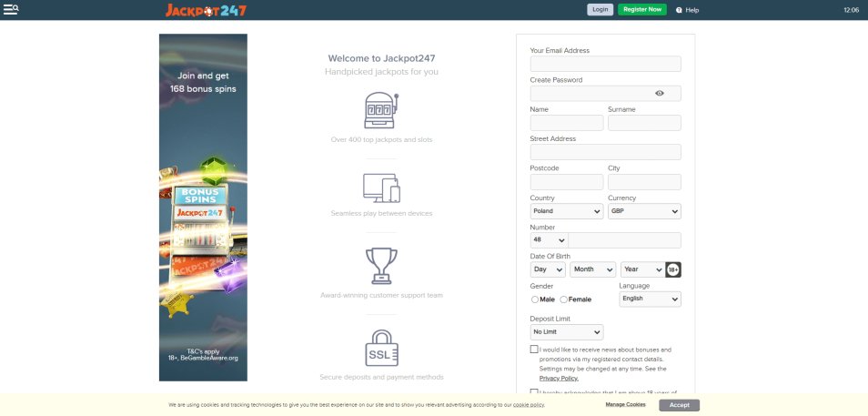The width and height of the screenshot is (868, 416).
Task: Open the Currency dropdown showing GBP
Action: (644, 211)
